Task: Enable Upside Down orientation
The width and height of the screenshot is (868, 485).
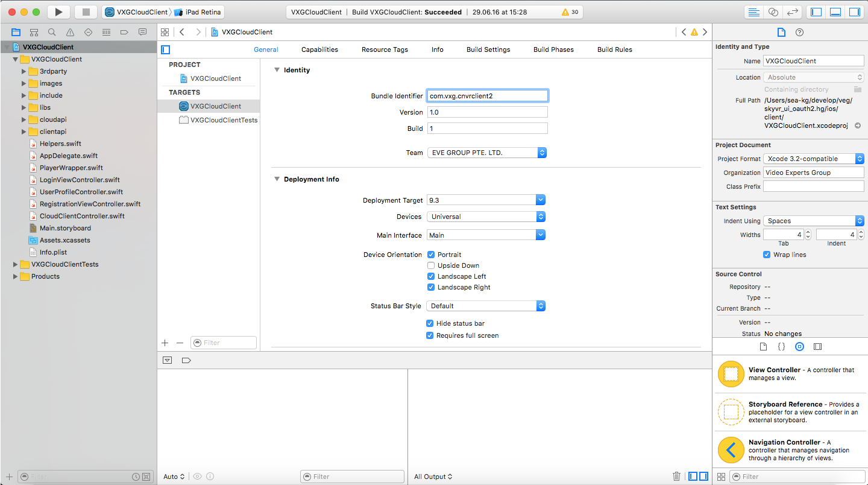Action: [x=431, y=265]
